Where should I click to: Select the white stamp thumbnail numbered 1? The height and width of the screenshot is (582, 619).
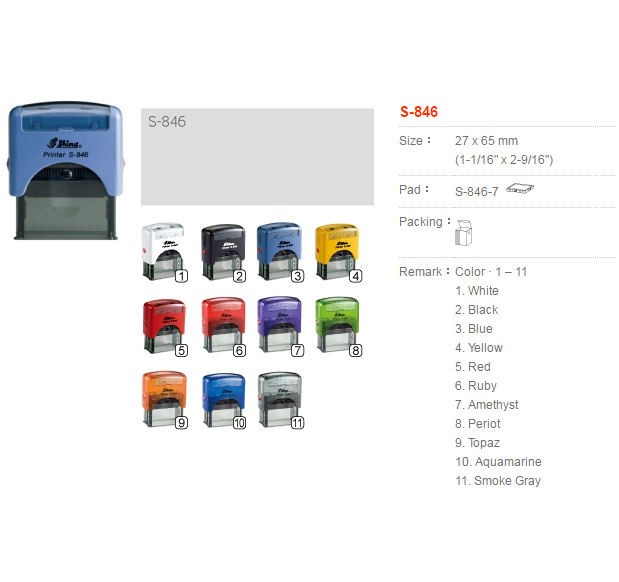point(164,252)
